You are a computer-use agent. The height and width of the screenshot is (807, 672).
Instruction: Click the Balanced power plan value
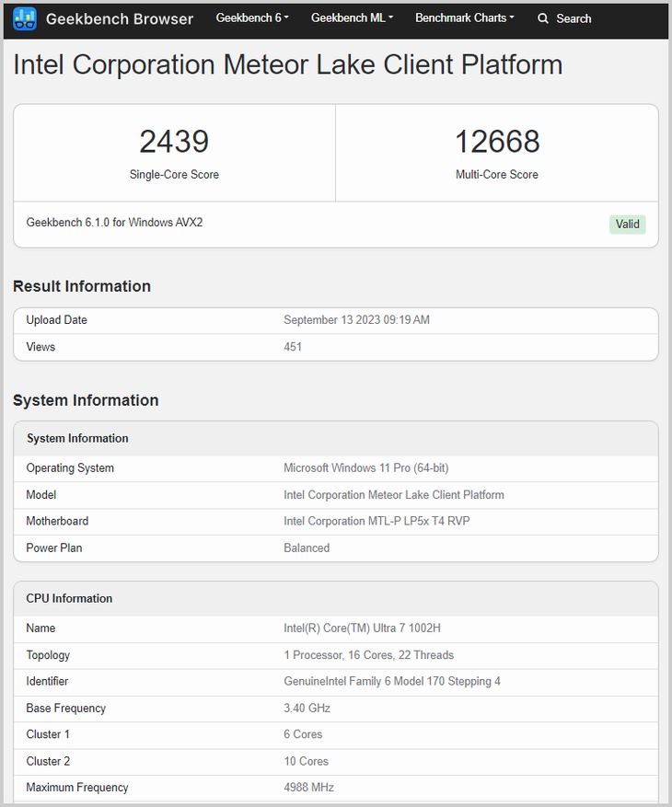click(307, 548)
